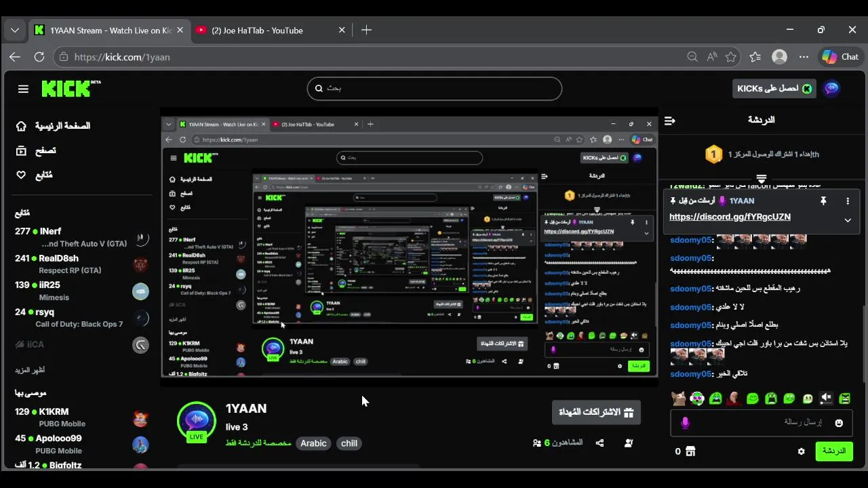868x488 pixels.
Task: Close the Joe HaTTab YouTube tab
Action: 342,30
